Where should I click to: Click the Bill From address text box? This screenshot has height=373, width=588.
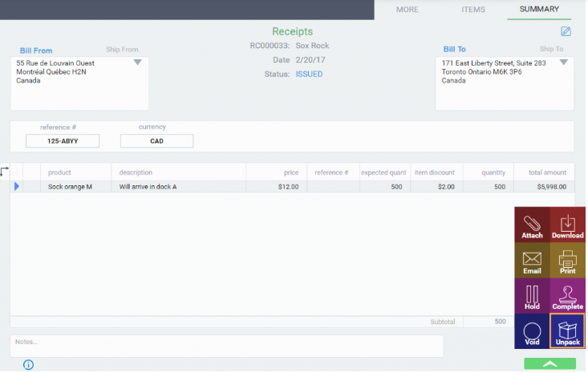coord(80,84)
